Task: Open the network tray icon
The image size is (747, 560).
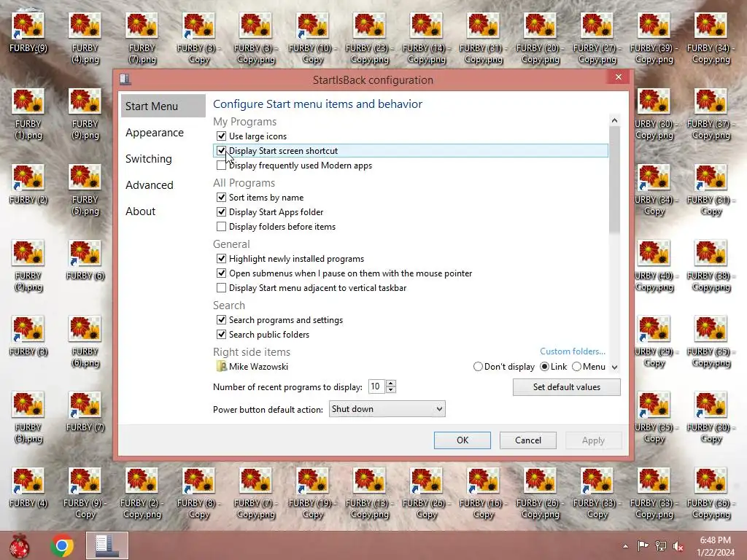Action: pyautogui.click(x=661, y=545)
